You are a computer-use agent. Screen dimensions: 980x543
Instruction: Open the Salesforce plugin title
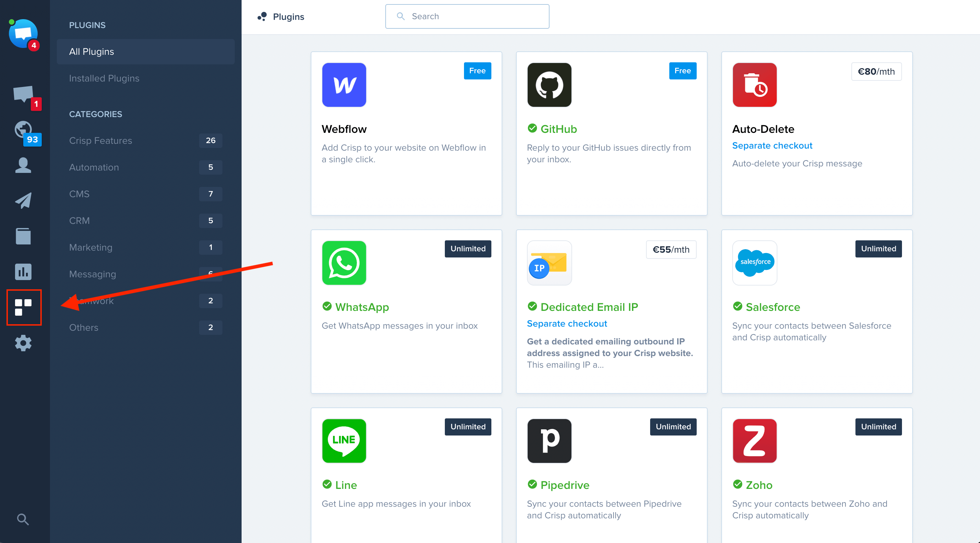tap(773, 307)
